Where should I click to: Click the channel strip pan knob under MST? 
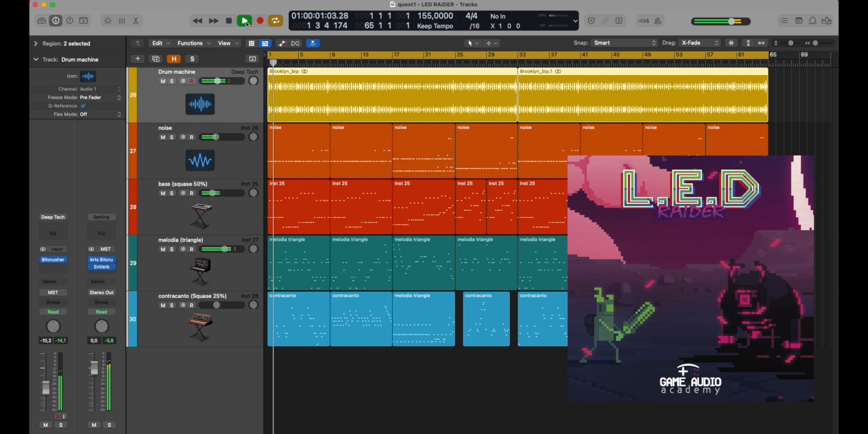[53, 326]
